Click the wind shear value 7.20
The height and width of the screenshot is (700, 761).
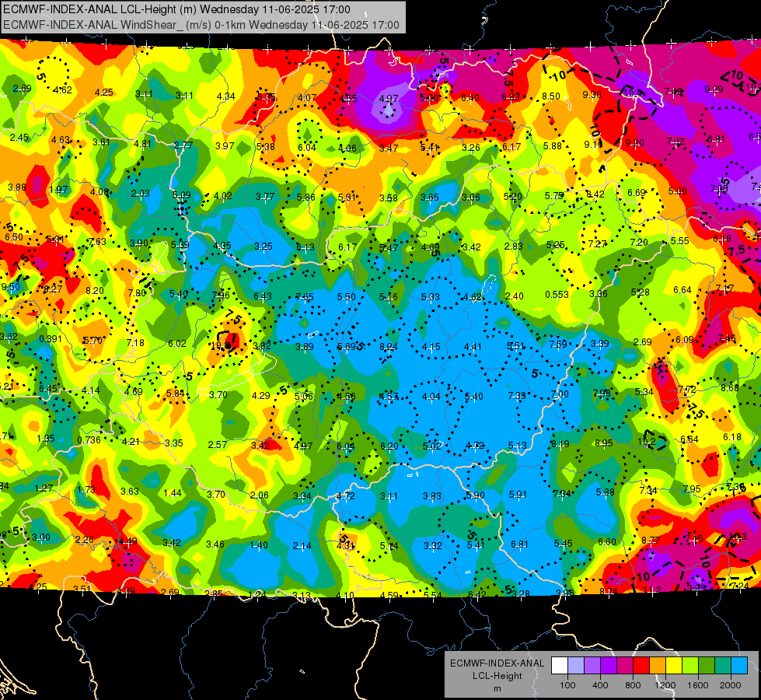(x=639, y=242)
